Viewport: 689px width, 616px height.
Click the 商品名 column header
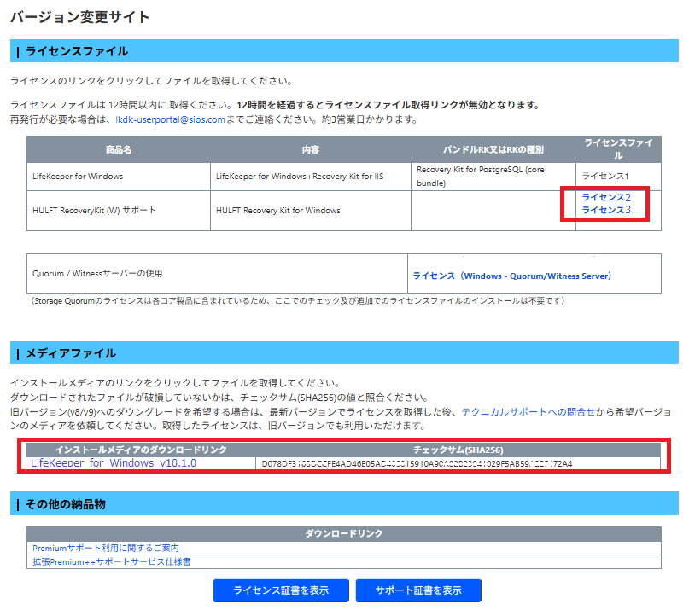pos(119,149)
